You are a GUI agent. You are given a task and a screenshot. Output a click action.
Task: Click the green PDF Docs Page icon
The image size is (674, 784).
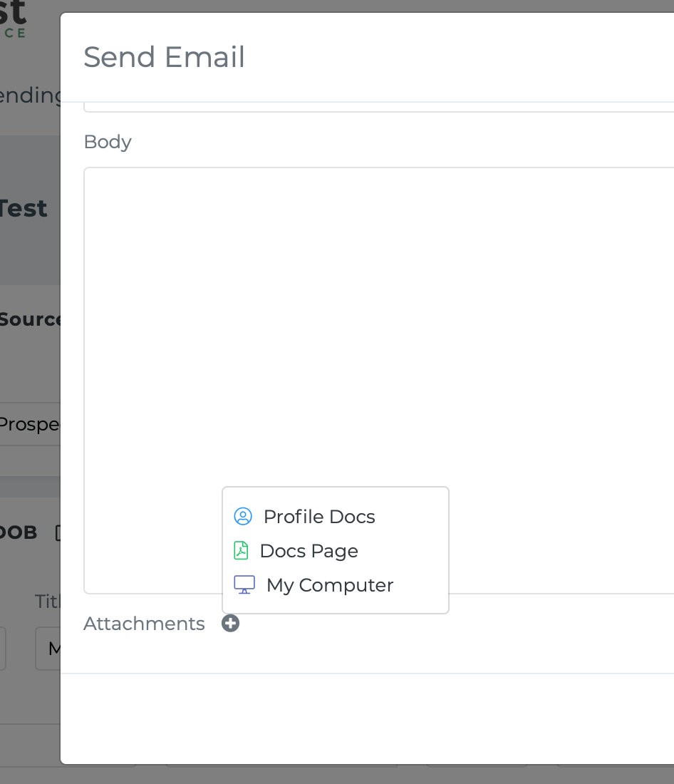[x=241, y=550]
